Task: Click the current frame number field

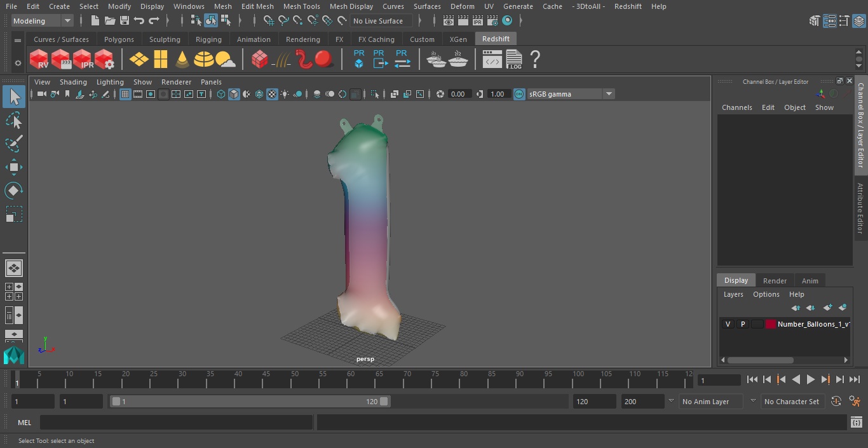Action: click(x=719, y=381)
